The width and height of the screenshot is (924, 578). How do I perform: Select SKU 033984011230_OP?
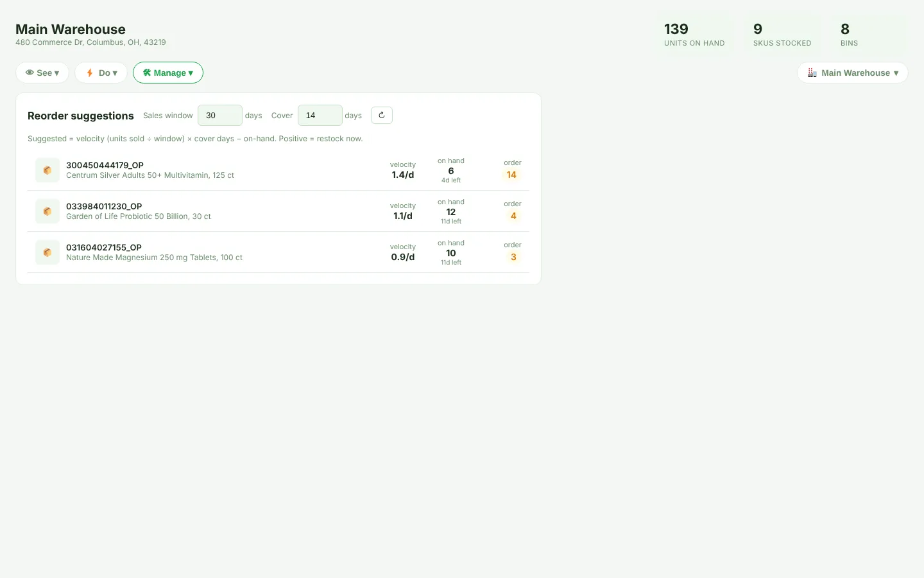104,206
